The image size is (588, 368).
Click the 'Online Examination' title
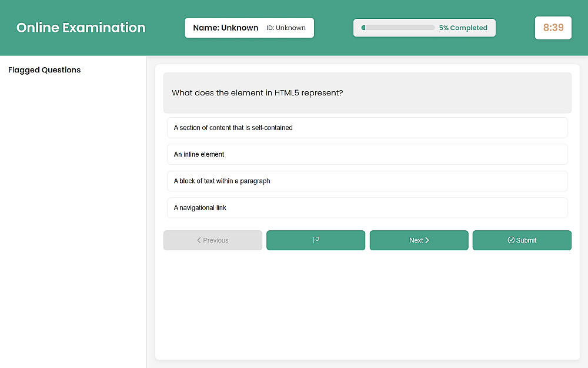pos(81,28)
